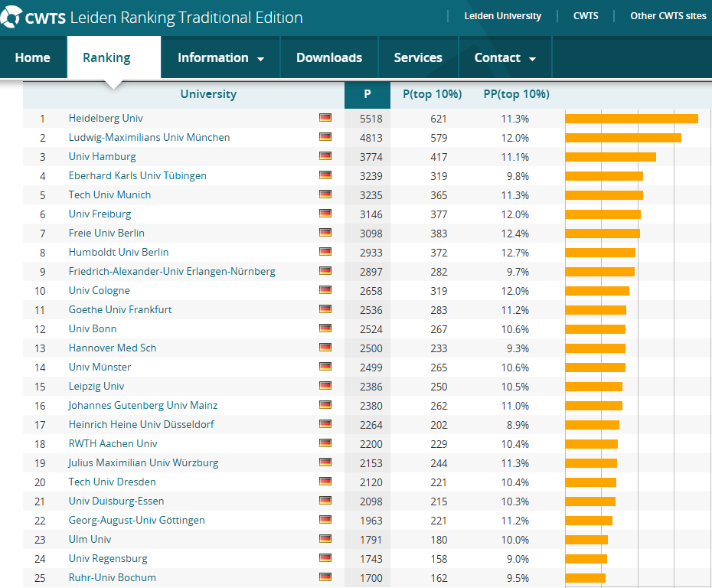712x588 pixels.
Task: Go to the Services menu item
Action: [x=418, y=57]
